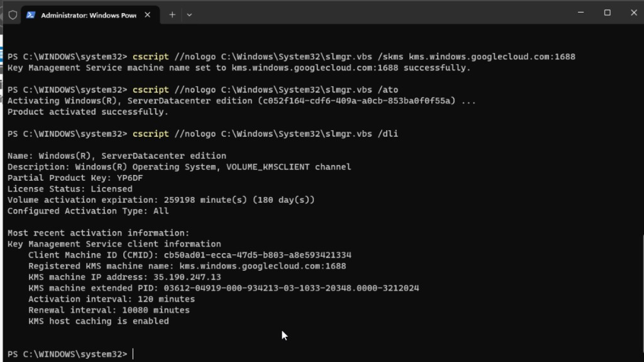
Task: Click the 'KMS machine extended PID' line
Action: (x=224, y=288)
